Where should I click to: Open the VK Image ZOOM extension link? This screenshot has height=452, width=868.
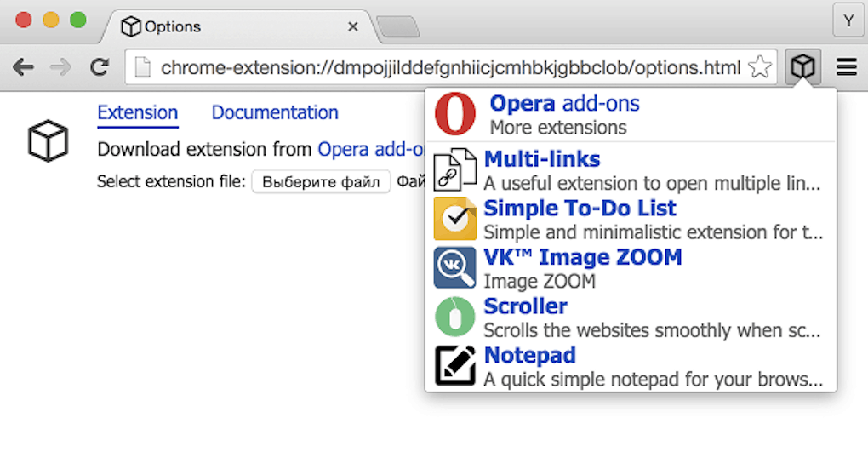click(x=583, y=258)
